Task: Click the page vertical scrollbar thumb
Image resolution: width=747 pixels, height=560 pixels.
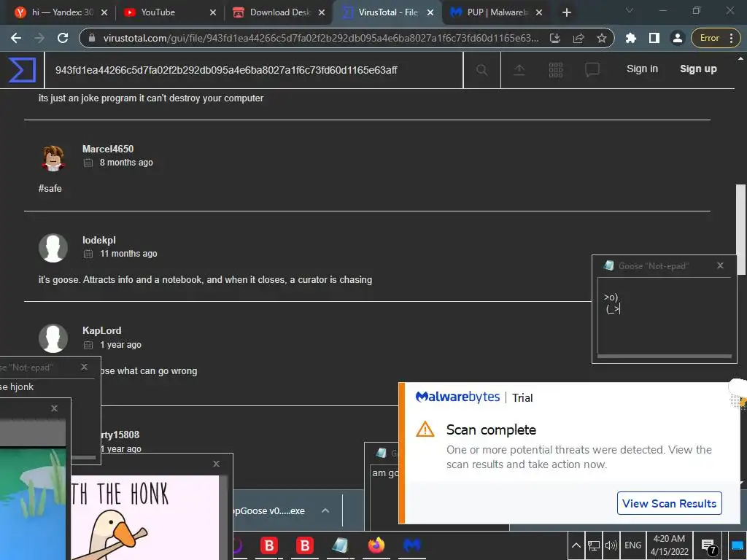Action: (740, 230)
